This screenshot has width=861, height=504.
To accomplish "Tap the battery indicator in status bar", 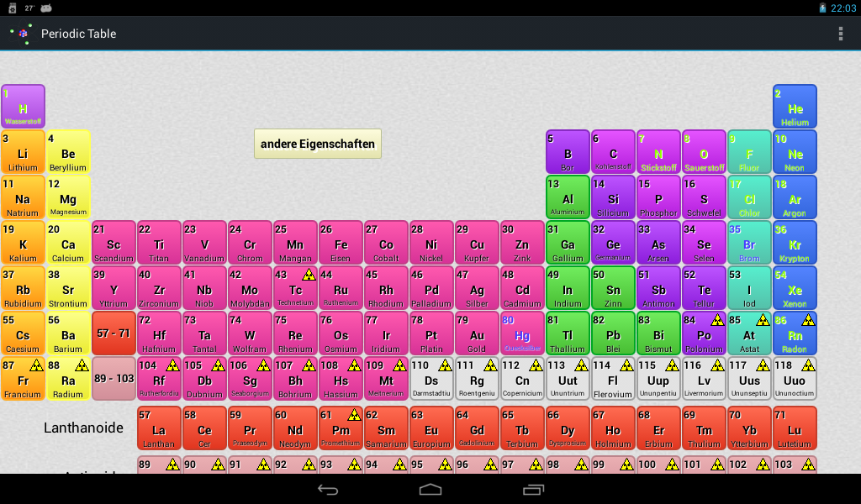I will click(x=822, y=8).
